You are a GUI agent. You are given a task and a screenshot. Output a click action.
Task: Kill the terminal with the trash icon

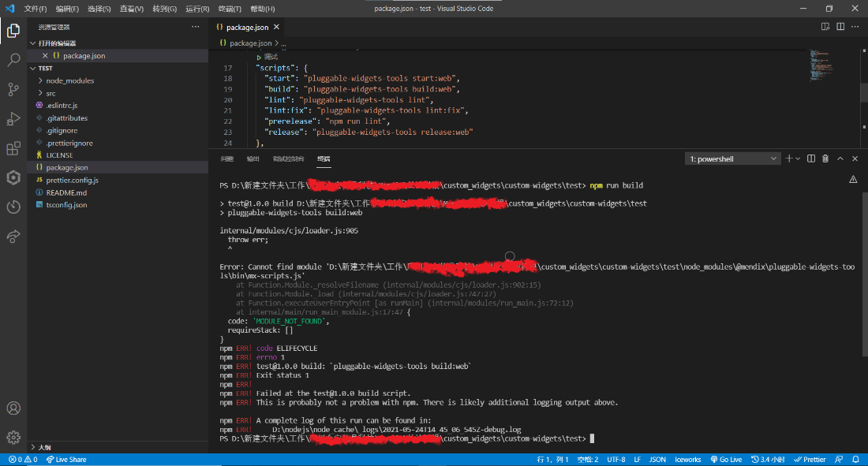pyautogui.click(x=825, y=158)
